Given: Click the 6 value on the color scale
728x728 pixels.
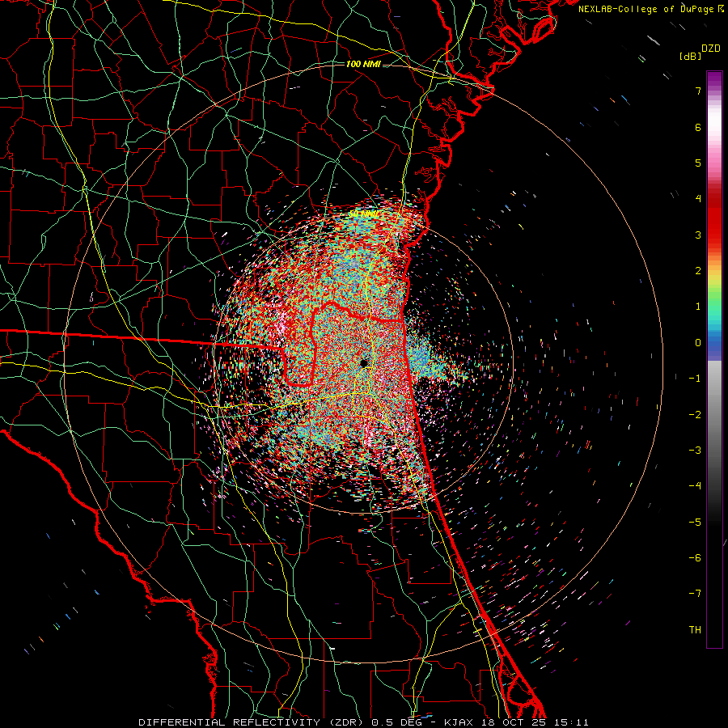Looking at the screenshot, I should click(x=698, y=127).
